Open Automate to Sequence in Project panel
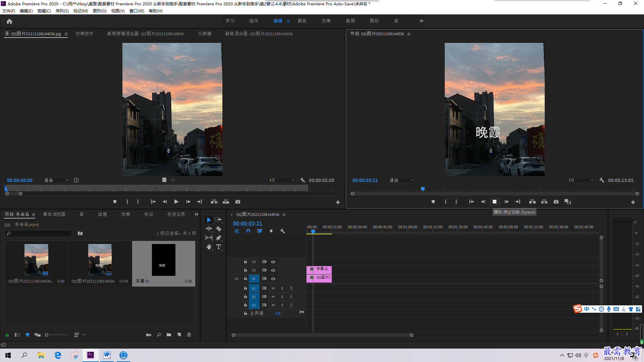Viewport: 644px width, 362px height. [149, 335]
